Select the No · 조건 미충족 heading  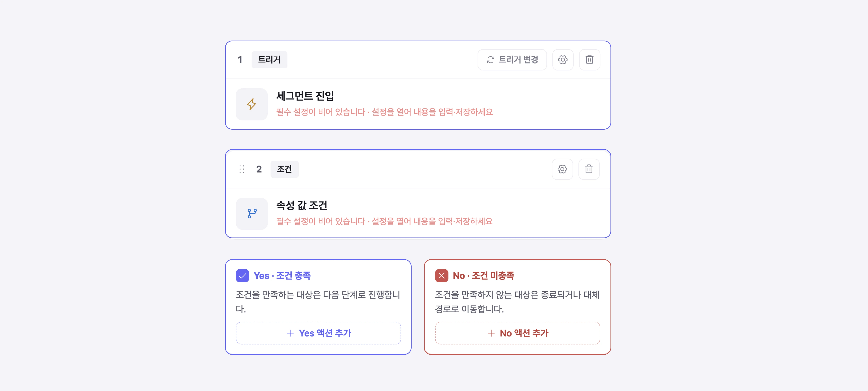483,276
